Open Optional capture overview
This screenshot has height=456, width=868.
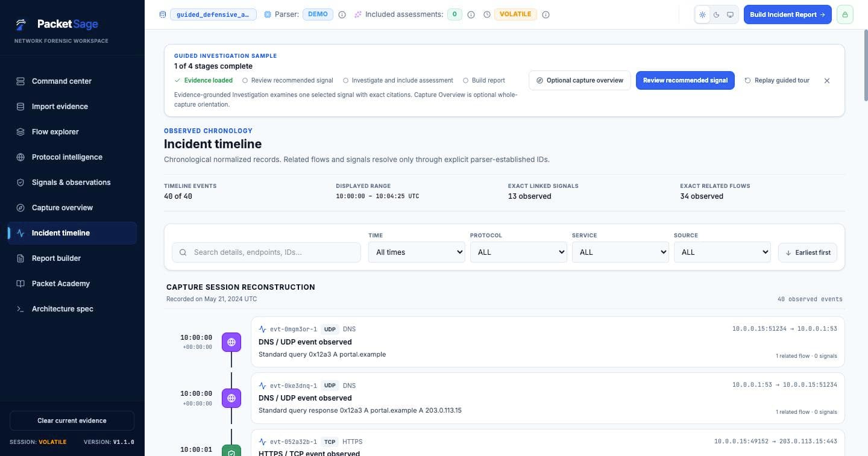(580, 80)
